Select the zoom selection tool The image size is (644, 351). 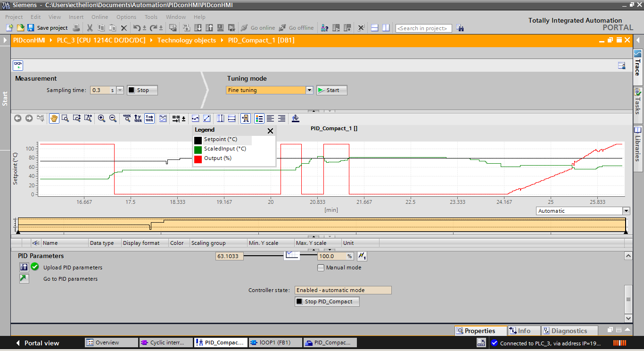coord(66,118)
